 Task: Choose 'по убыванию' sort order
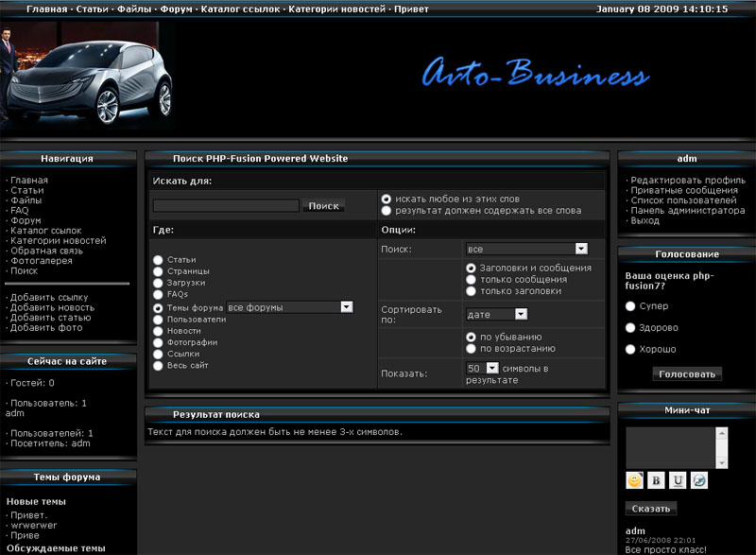[471, 337]
